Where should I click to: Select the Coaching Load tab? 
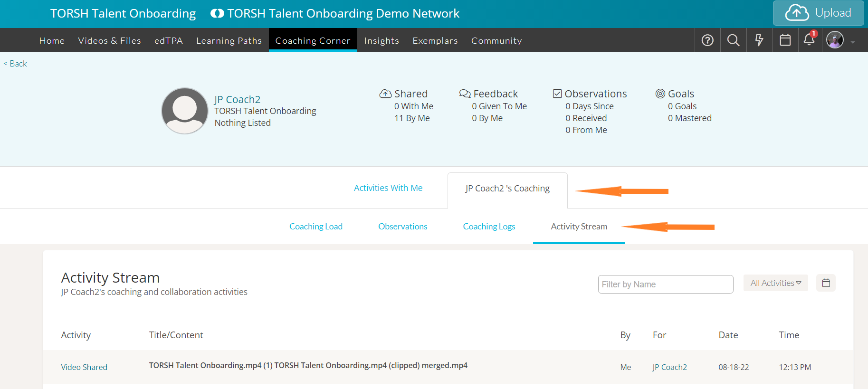316,227
